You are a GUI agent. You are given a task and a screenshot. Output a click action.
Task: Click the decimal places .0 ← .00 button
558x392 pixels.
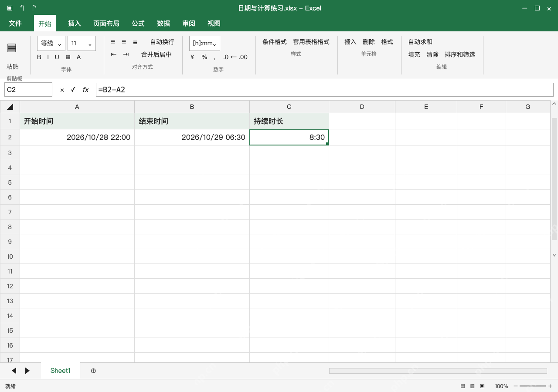(235, 57)
